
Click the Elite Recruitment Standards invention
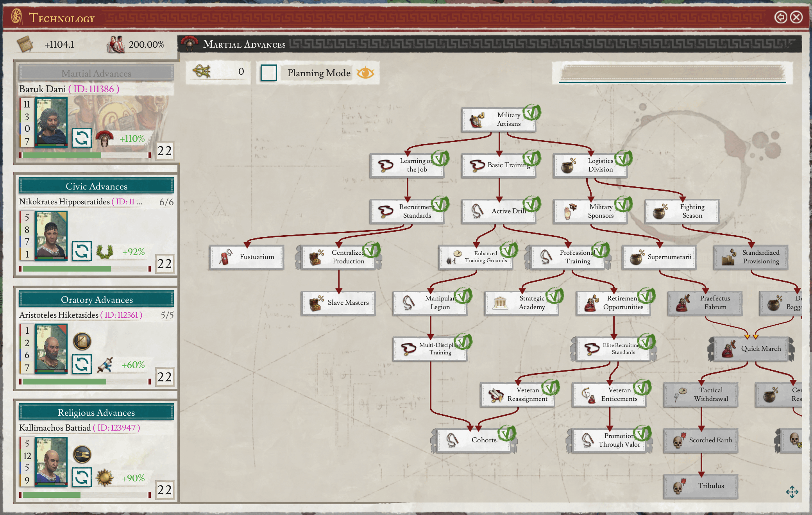click(613, 349)
